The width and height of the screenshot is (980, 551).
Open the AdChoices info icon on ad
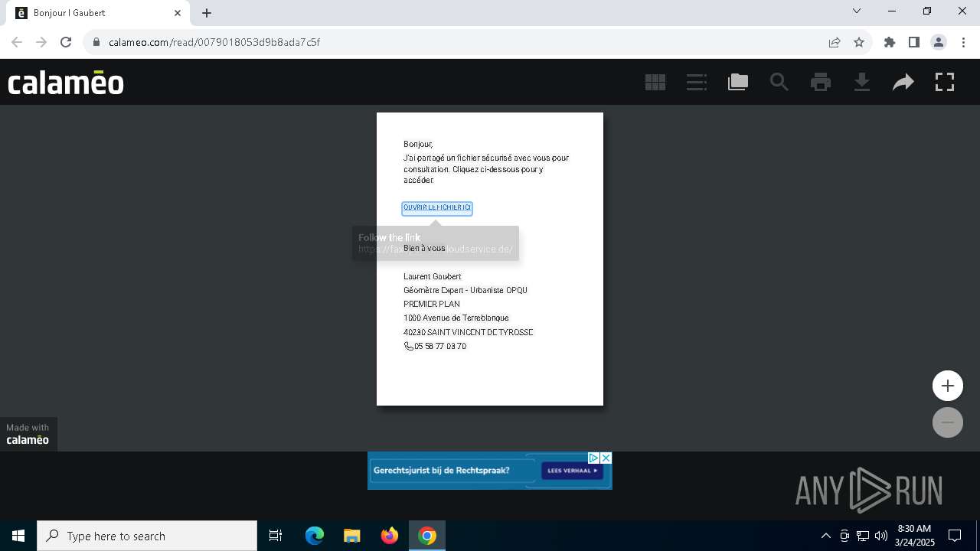(x=593, y=458)
